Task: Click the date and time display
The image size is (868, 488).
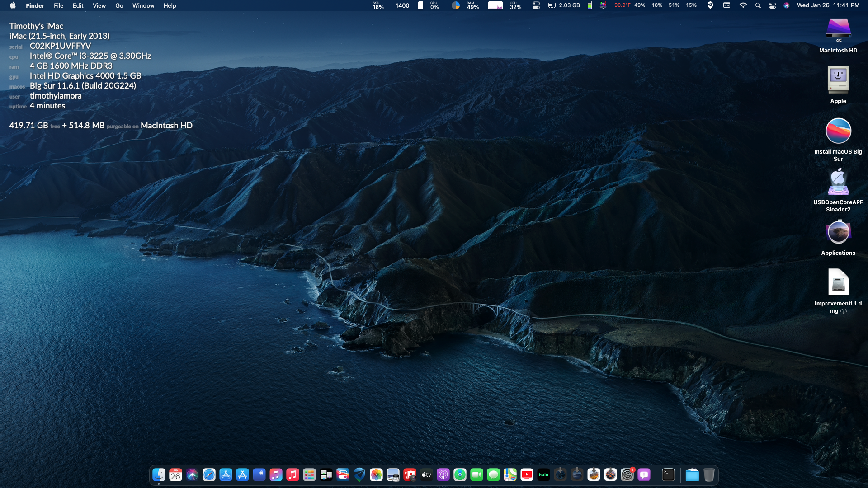Action: 828,5
